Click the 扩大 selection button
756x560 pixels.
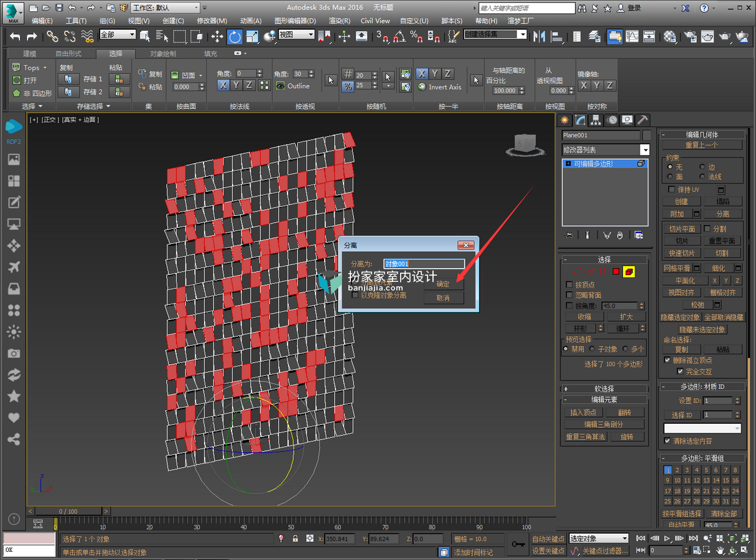626,317
